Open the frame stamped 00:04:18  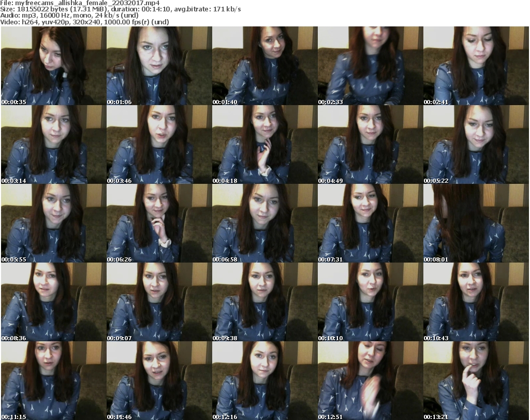point(265,144)
